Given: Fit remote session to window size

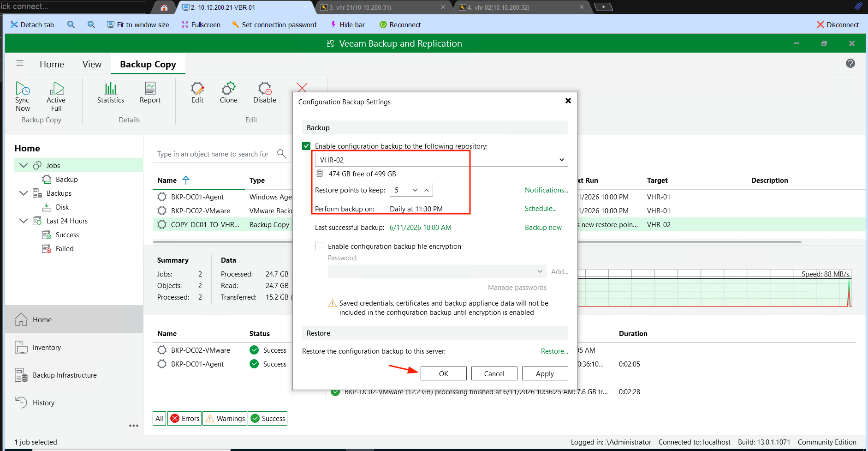Looking at the screenshot, I should (138, 24).
